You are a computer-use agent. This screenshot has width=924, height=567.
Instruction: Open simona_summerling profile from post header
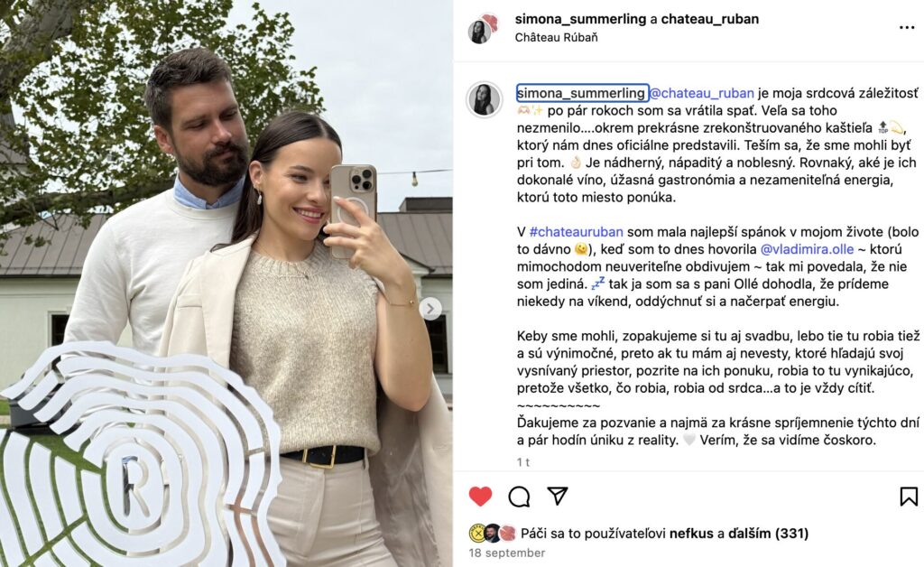click(x=580, y=19)
